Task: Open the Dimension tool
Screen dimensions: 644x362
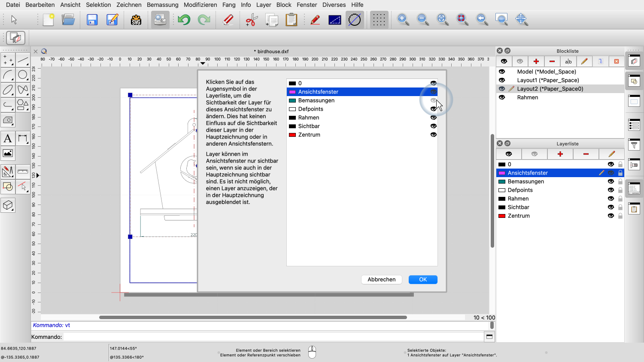Action: (x=22, y=139)
